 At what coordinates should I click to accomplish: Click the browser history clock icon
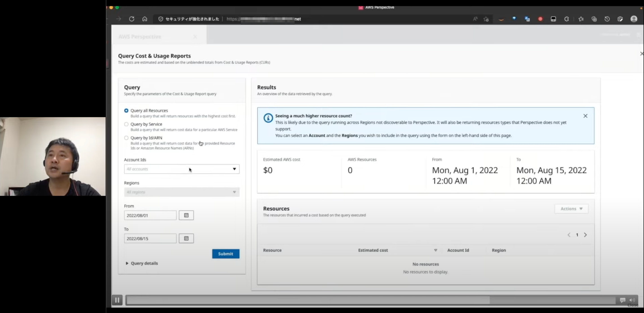tap(607, 19)
